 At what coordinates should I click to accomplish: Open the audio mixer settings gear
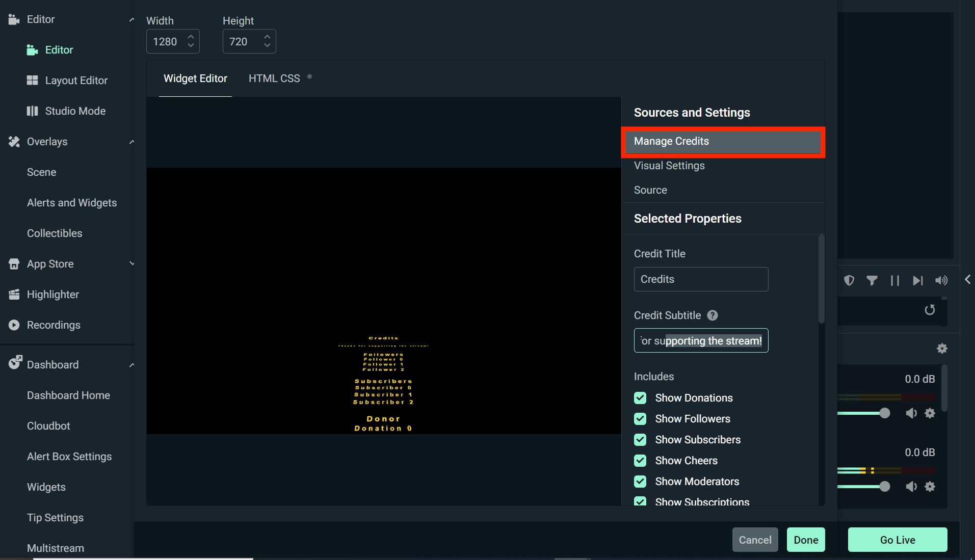(x=942, y=349)
